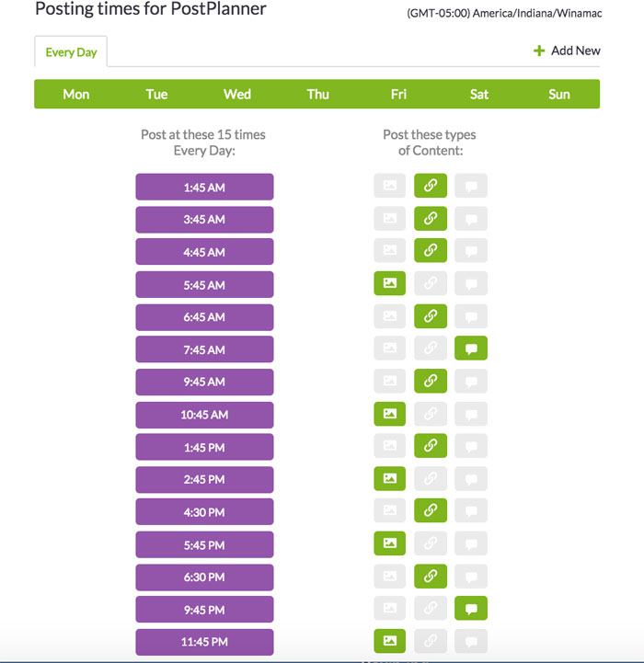
Task: Open the 9:45 AM time slot
Action: pyautogui.click(x=204, y=382)
